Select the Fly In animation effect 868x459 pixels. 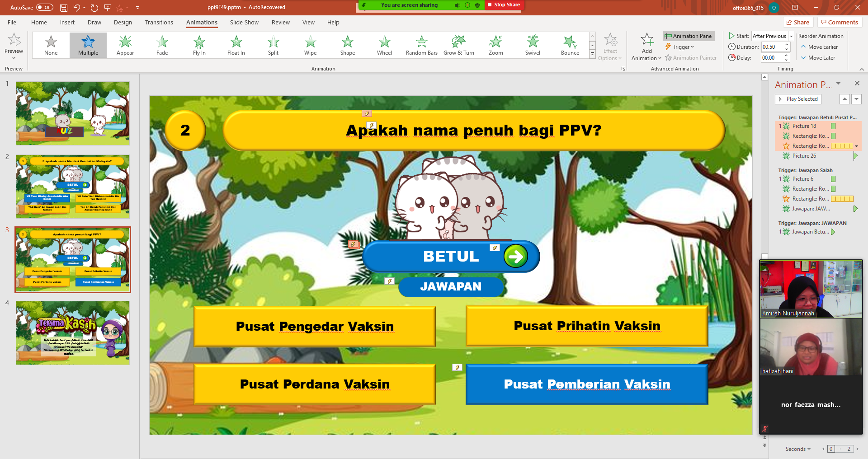tap(199, 45)
